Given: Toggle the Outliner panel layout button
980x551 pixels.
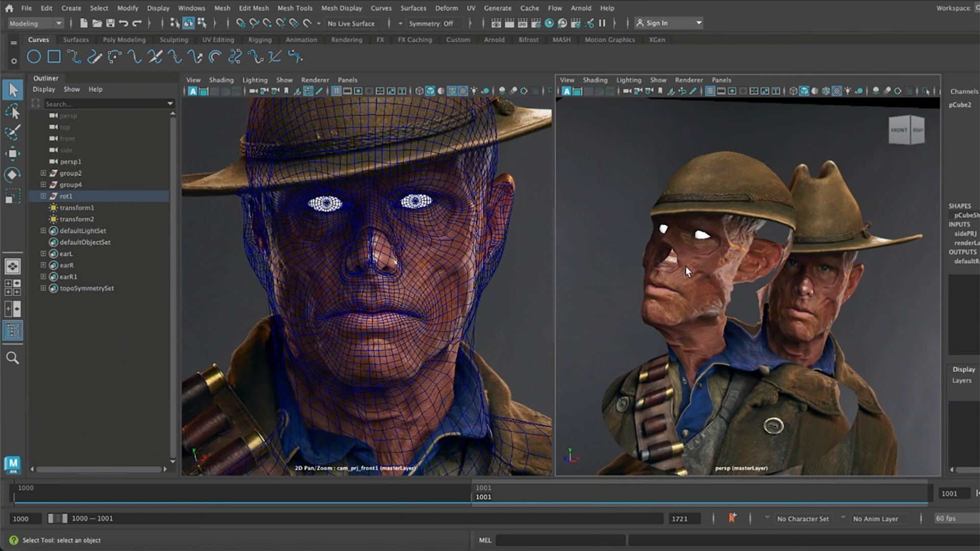Looking at the screenshot, I should [x=13, y=331].
